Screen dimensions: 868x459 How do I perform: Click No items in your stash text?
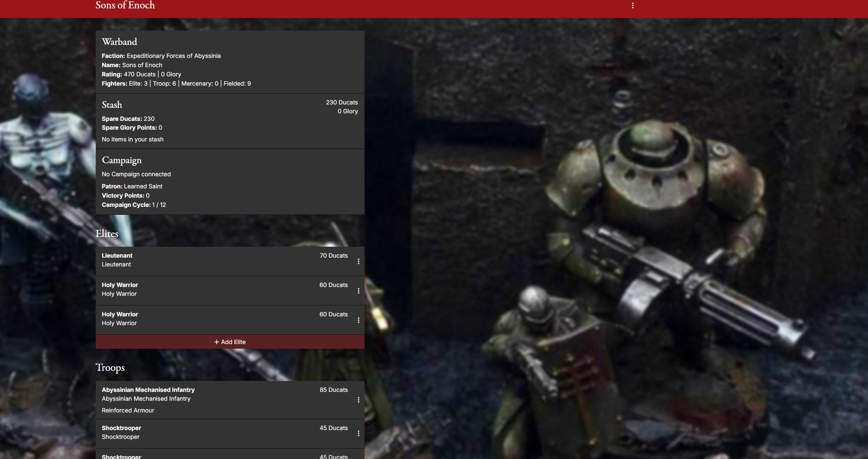(133, 139)
